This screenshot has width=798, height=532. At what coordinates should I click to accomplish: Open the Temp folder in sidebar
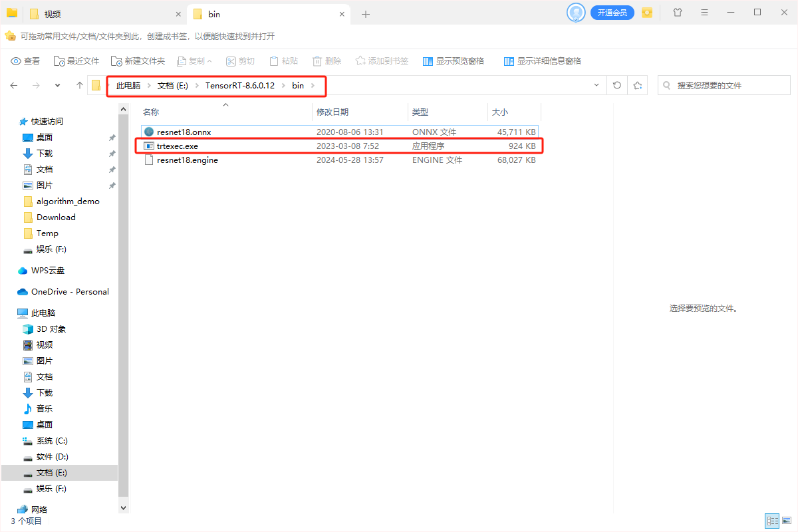[47, 233]
